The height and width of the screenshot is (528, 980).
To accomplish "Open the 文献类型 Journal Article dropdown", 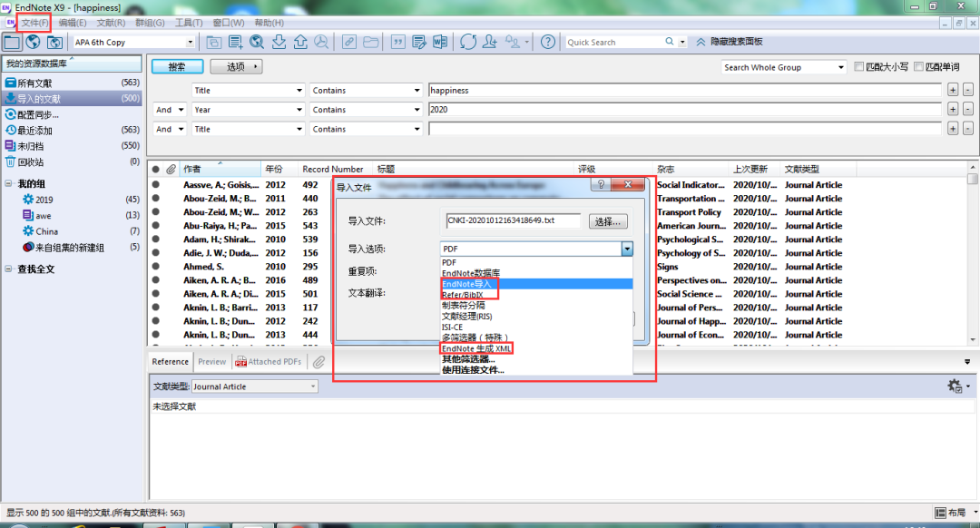I will click(312, 386).
